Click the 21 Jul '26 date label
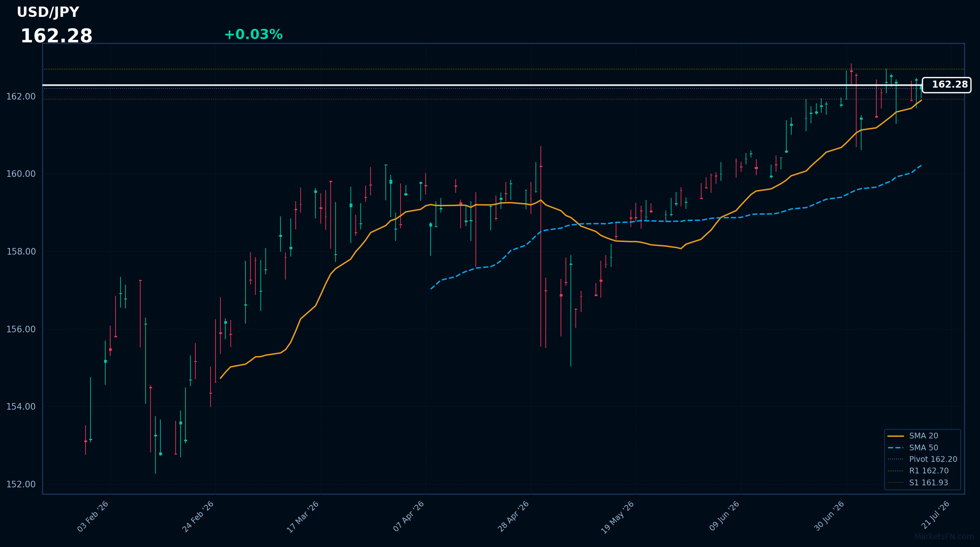This screenshot has height=547, width=980. tap(936, 515)
